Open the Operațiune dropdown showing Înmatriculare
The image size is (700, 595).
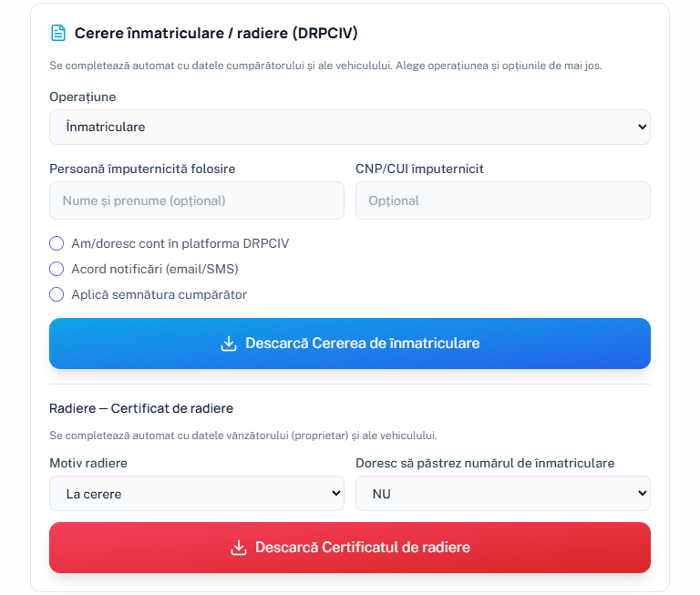[x=350, y=128]
